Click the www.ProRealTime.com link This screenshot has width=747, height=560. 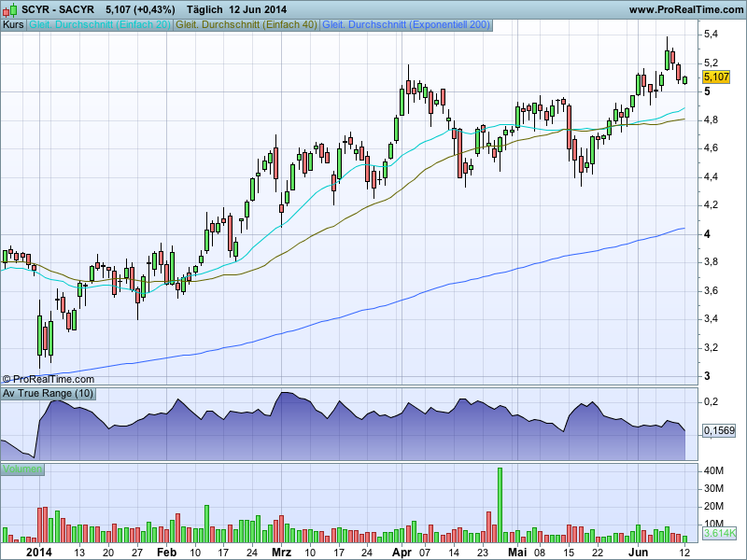686,9
